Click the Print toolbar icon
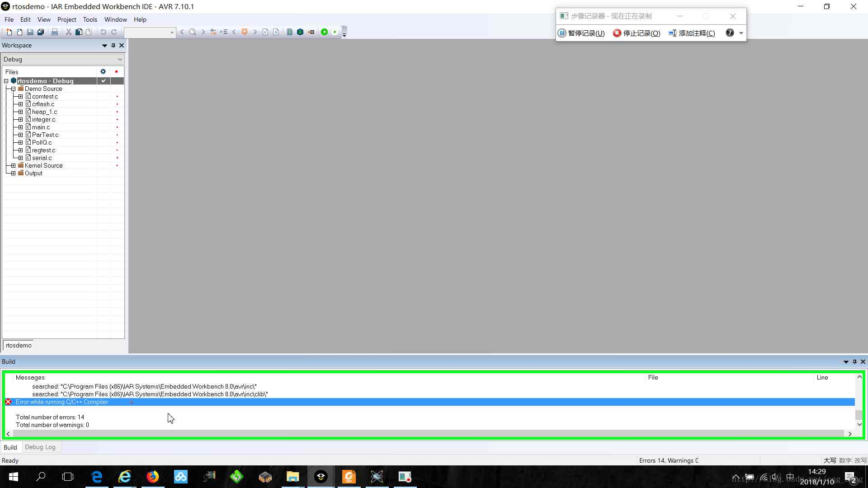This screenshot has height=488, width=868. 55,32
